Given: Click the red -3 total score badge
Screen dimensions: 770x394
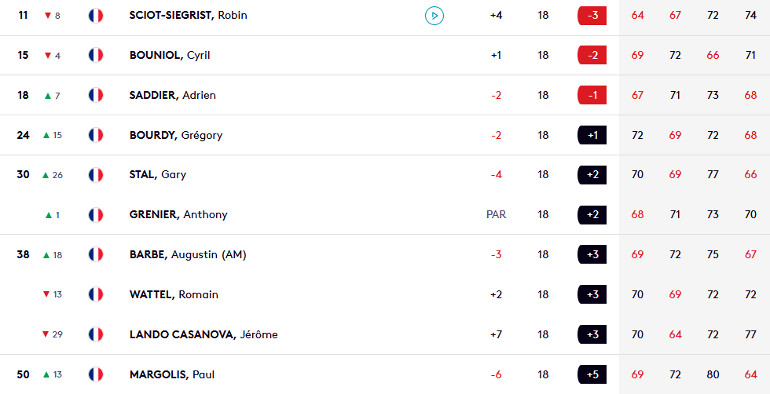Looking at the screenshot, I should [x=592, y=16].
